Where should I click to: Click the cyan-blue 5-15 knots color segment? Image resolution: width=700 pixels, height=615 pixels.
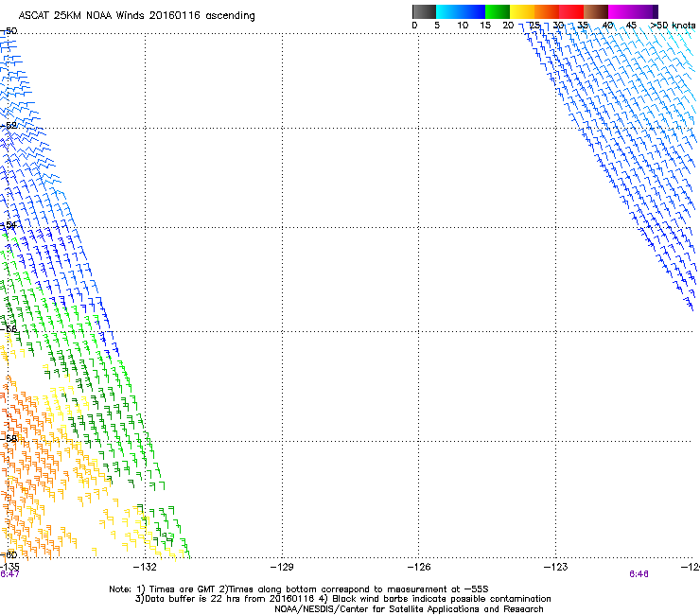point(461,11)
